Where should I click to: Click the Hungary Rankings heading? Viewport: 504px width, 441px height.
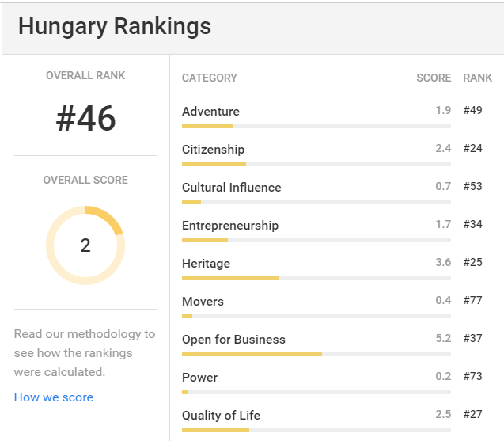click(x=115, y=27)
